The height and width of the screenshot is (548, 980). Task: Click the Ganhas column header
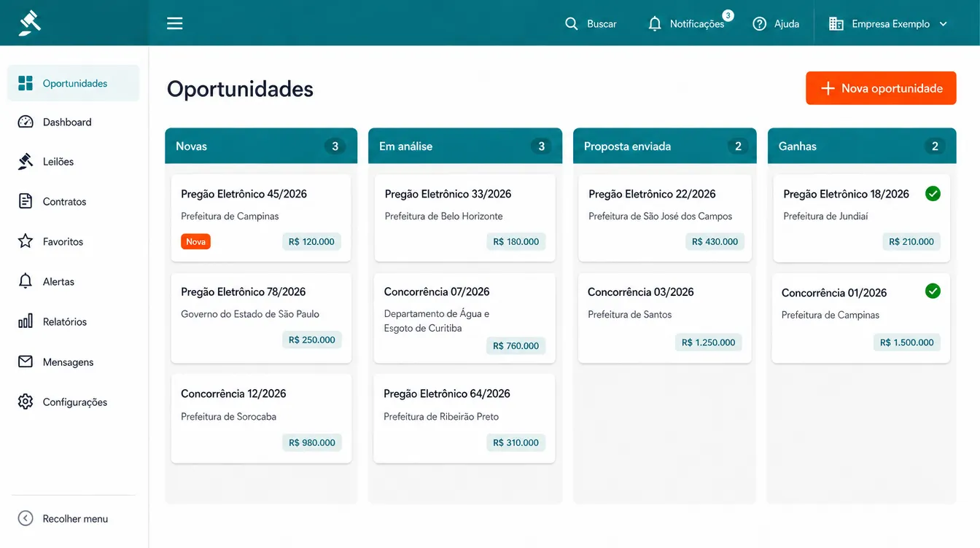(861, 146)
